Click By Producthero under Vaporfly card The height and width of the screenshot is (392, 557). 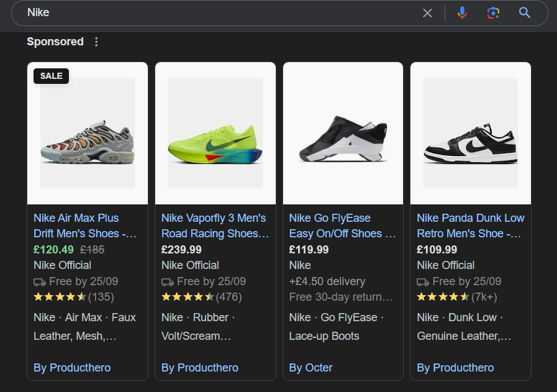[200, 368]
